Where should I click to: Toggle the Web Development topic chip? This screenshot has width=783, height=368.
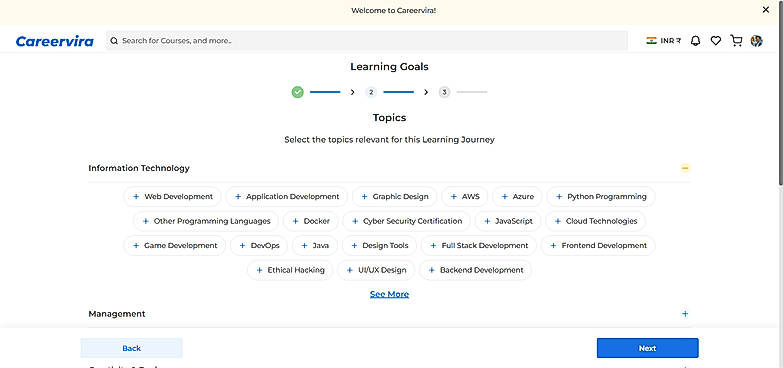tap(172, 197)
